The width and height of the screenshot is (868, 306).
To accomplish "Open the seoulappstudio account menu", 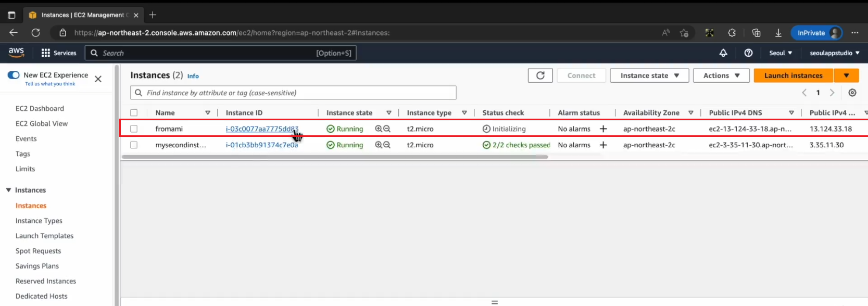I will point(835,53).
